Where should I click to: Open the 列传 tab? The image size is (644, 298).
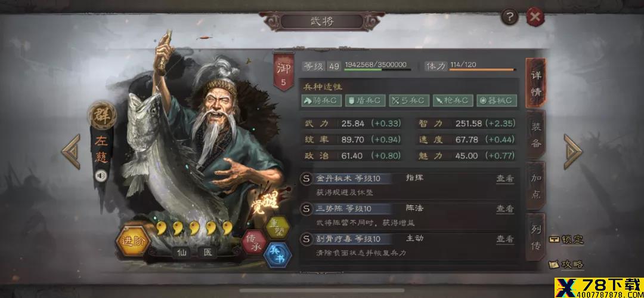point(535,237)
